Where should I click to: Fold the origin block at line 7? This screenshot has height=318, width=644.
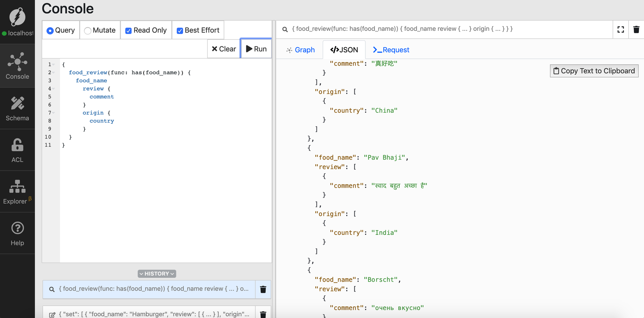[x=54, y=113]
